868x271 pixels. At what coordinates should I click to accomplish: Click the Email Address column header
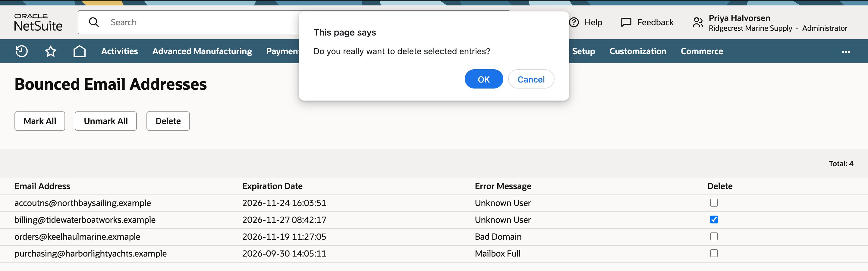42,186
